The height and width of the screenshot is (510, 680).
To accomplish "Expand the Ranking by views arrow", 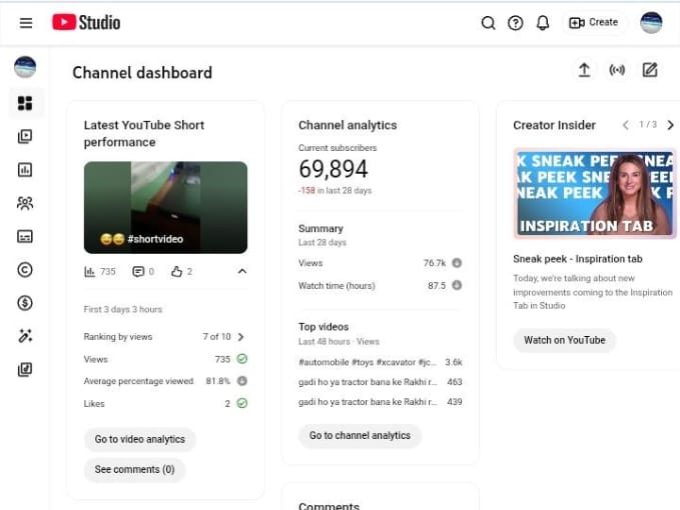I will pos(241,337).
